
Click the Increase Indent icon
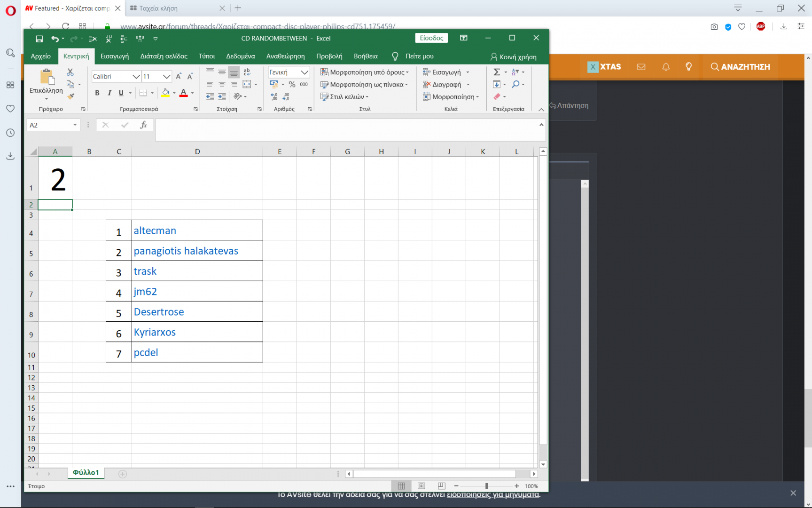point(222,96)
